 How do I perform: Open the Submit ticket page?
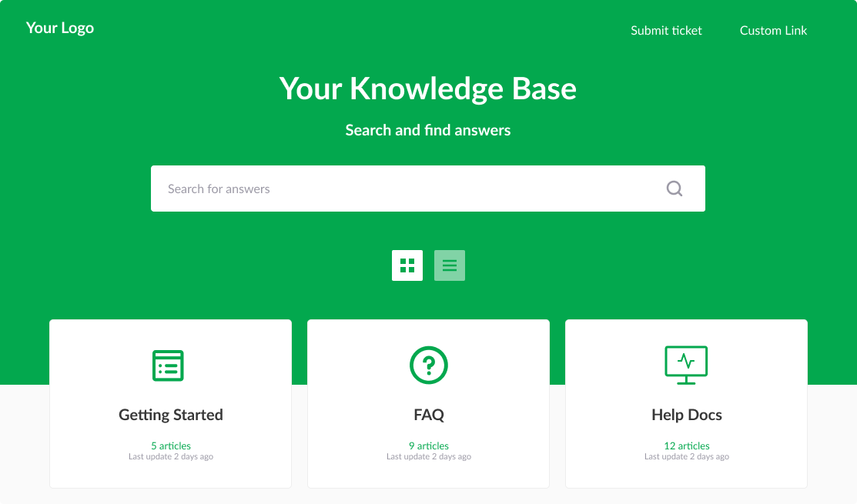(666, 31)
